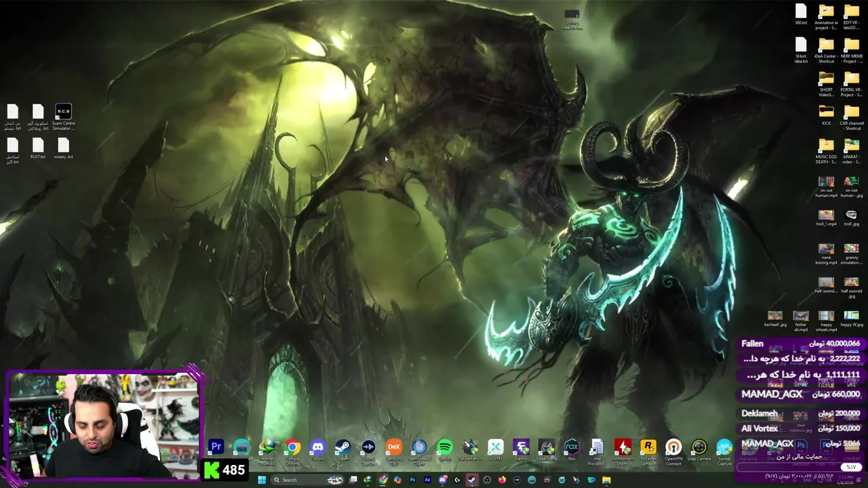This screenshot has height=488, width=868.
Task: Open the X-VPN shortcut
Action: click(496, 450)
